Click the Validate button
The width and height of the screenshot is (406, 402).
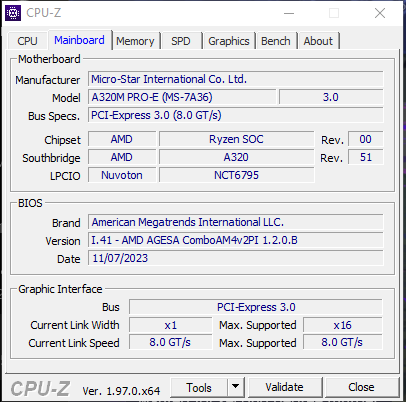(284, 387)
